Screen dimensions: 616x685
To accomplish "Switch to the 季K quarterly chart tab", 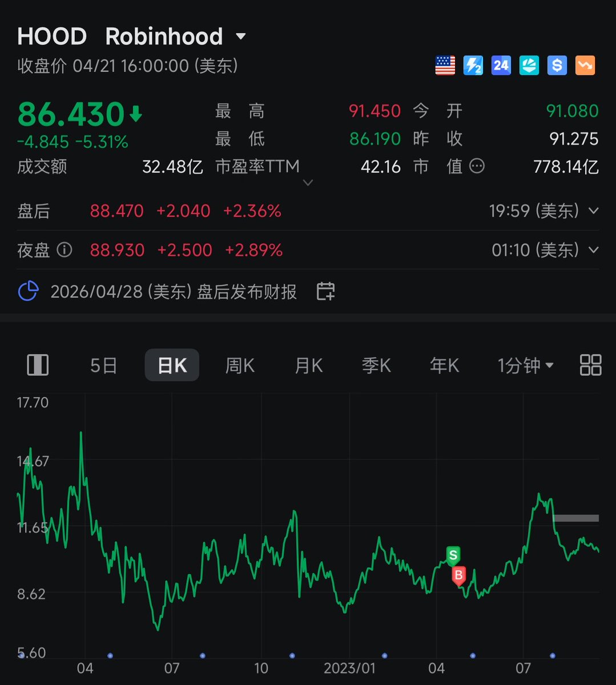I will pyautogui.click(x=376, y=365).
